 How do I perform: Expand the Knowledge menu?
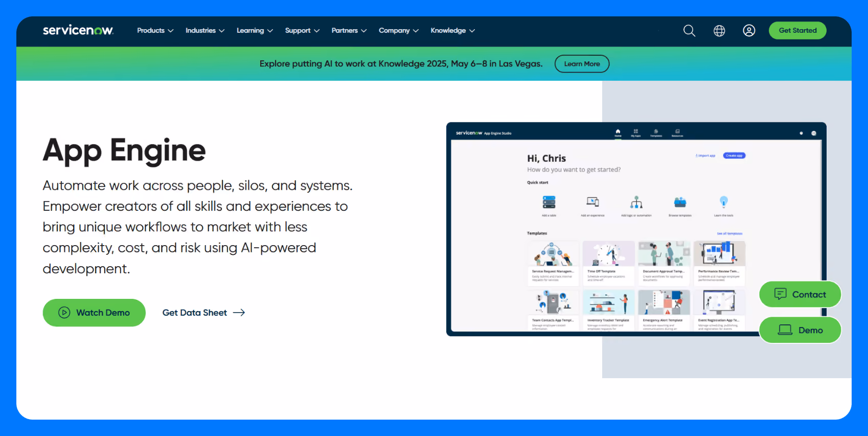(453, 31)
